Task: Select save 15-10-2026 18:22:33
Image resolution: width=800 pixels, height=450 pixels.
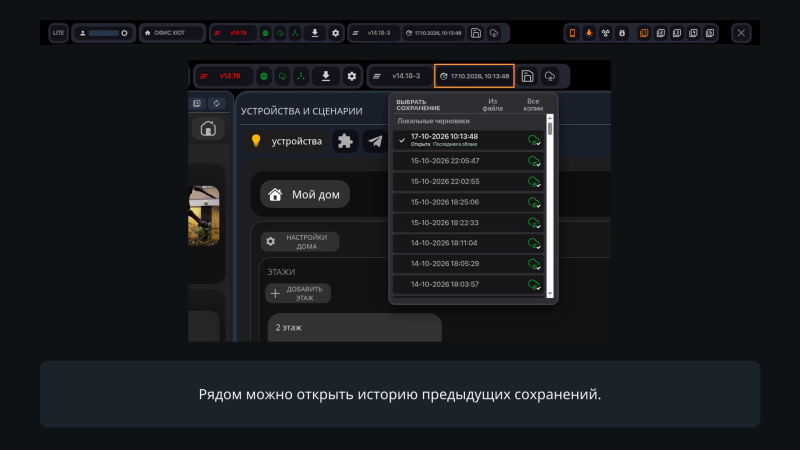Action: [x=468, y=223]
